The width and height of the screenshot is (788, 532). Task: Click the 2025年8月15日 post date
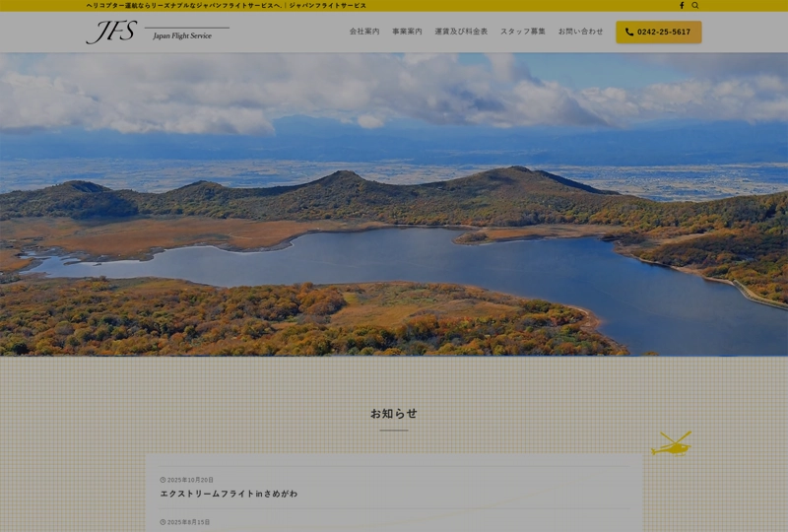[x=188, y=522]
